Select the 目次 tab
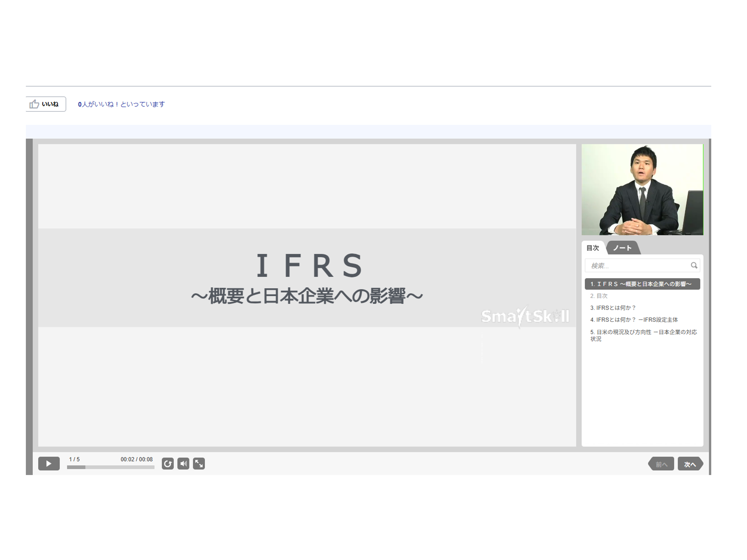The image size is (747, 560). pos(593,248)
